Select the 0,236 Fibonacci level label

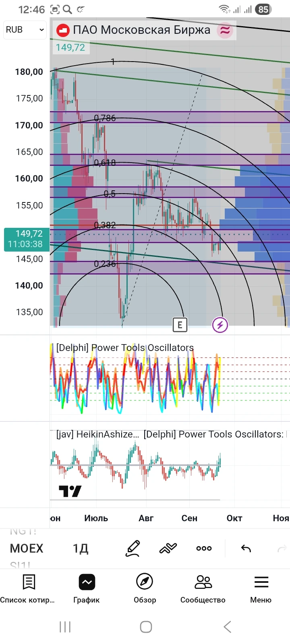105,264
